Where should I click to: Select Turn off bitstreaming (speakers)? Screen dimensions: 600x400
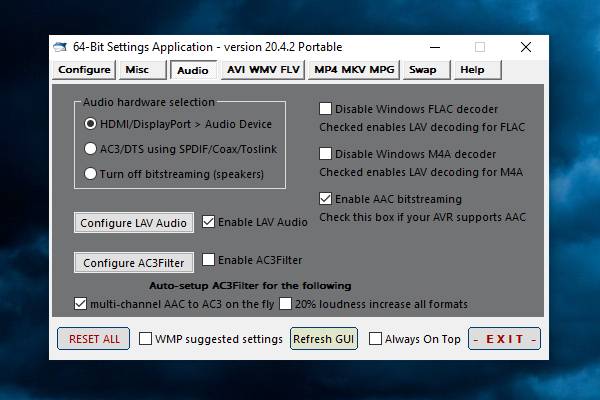pyautogui.click(x=91, y=173)
